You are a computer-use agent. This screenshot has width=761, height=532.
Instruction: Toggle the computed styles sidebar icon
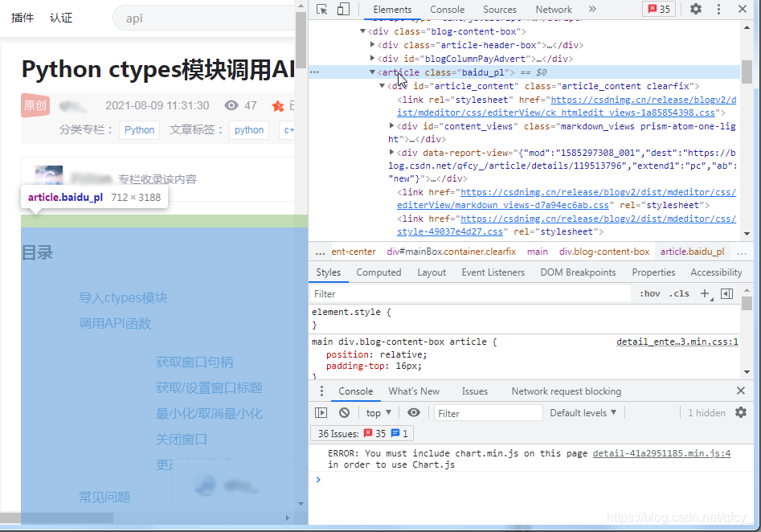point(726,293)
